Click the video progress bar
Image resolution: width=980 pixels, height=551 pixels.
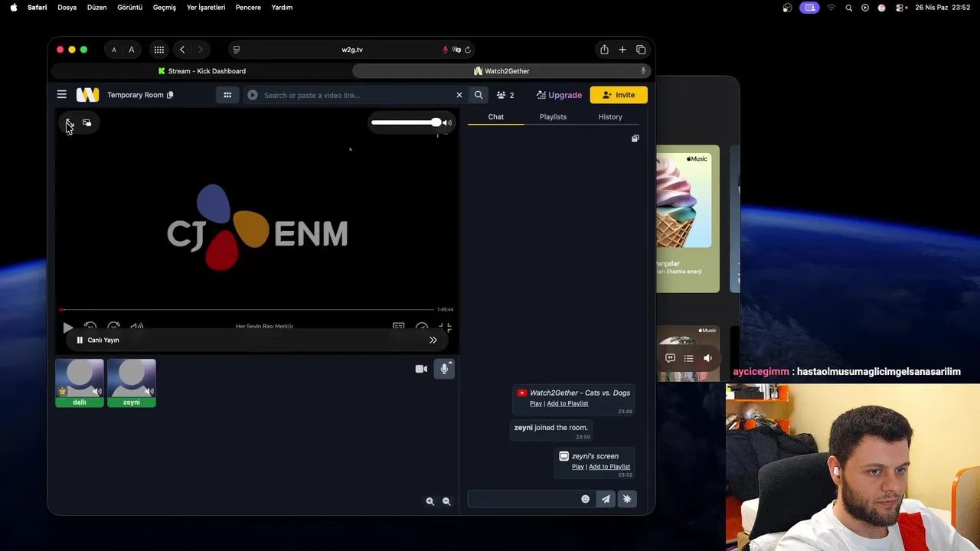pos(247,309)
